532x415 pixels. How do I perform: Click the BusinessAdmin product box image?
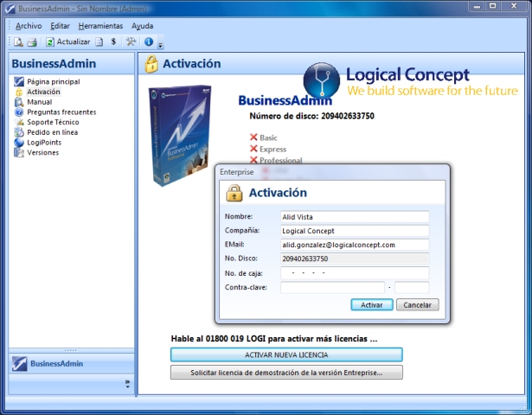[179, 135]
